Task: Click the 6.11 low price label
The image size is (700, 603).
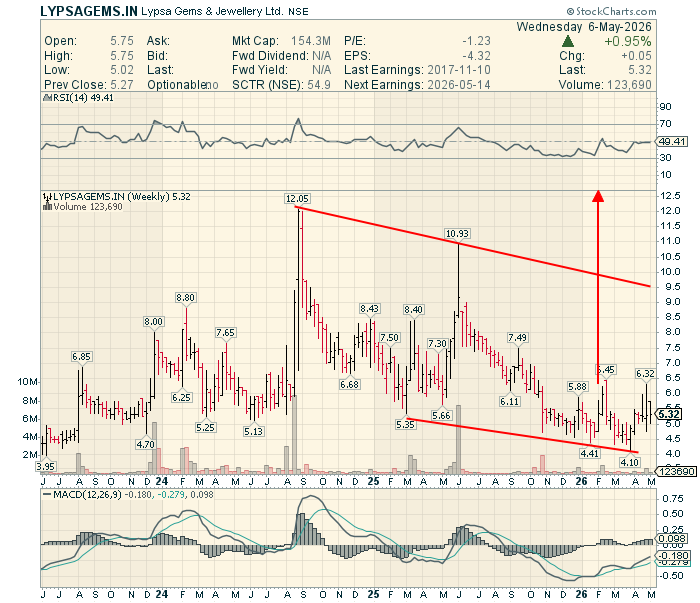Action: tap(509, 401)
